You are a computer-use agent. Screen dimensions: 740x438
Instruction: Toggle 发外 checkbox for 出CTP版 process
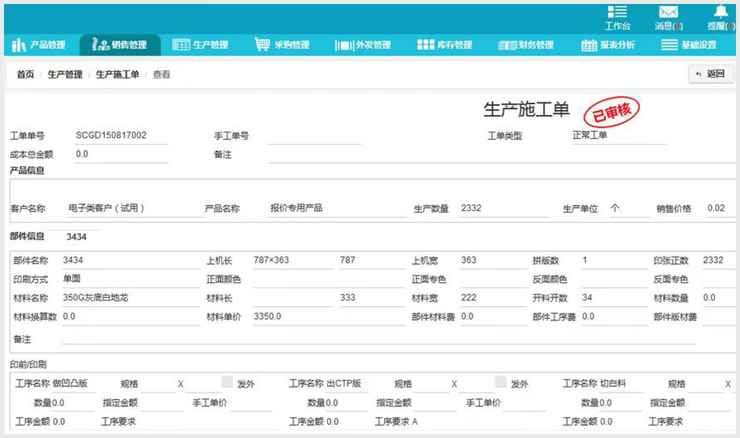(500, 383)
